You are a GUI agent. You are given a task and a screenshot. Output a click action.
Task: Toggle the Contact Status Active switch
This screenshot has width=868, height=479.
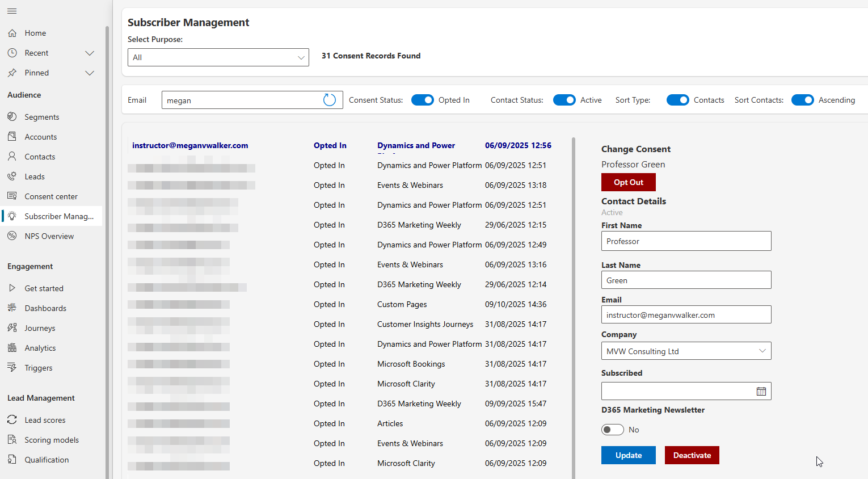pyautogui.click(x=564, y=100)
